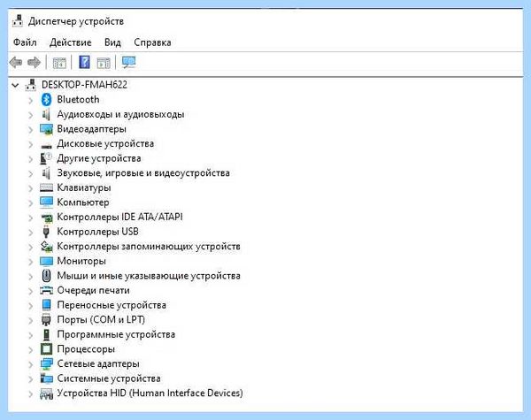Expand the Клавиатуры node

30,188
